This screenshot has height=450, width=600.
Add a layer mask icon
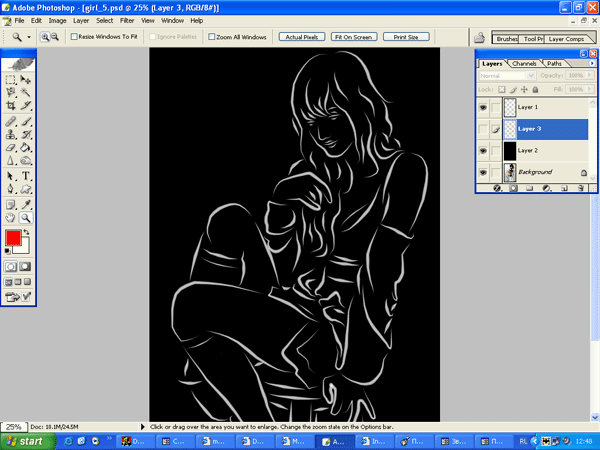[513, 188]
